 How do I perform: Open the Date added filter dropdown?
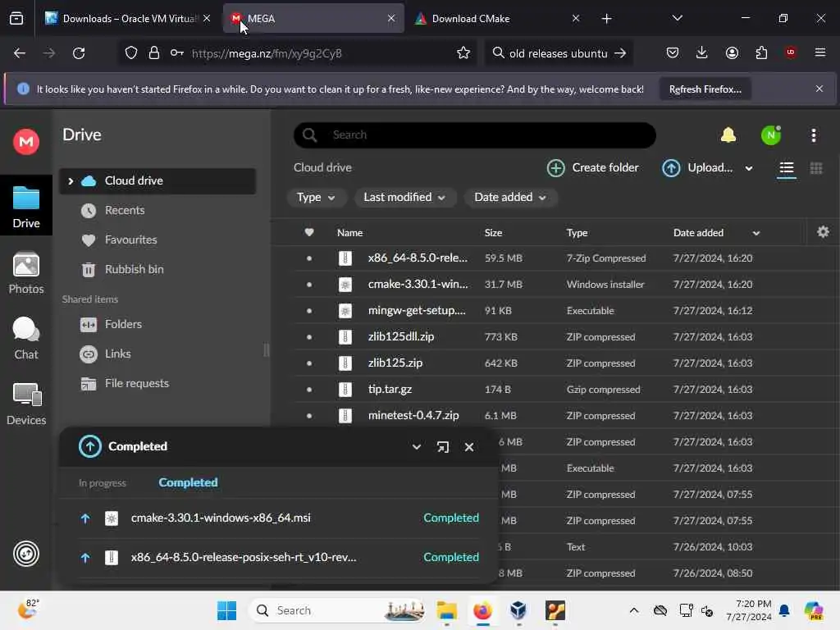[x=510, y=198]
